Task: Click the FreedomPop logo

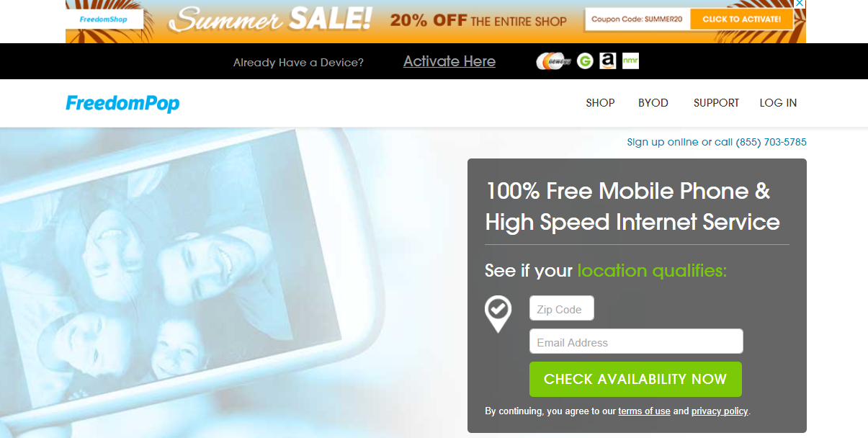Action: 122,104
